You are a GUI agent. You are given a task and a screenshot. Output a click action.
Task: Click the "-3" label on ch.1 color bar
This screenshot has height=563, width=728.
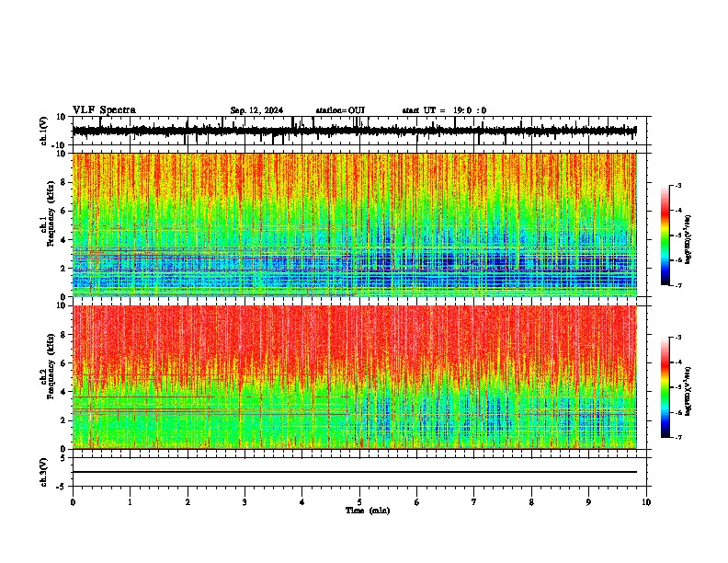tap(677, 185)
